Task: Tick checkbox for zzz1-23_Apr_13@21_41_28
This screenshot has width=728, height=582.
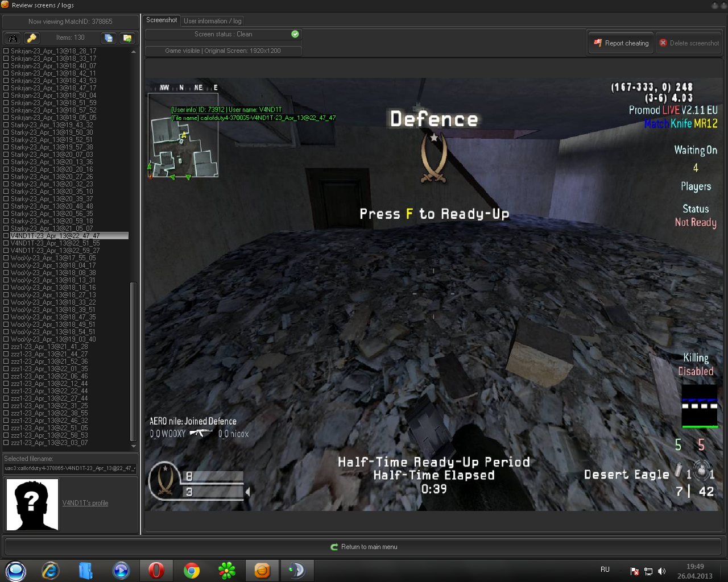Action: tap(6, 347)
